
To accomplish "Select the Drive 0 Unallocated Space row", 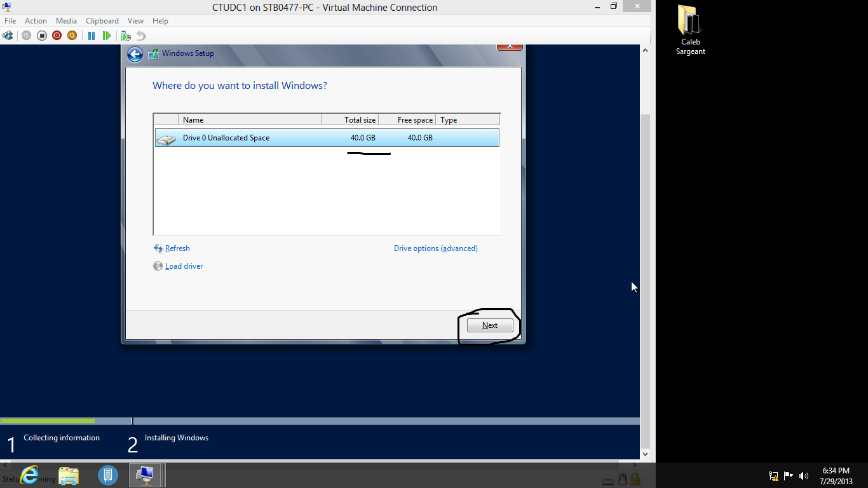I will click(327, 138).
